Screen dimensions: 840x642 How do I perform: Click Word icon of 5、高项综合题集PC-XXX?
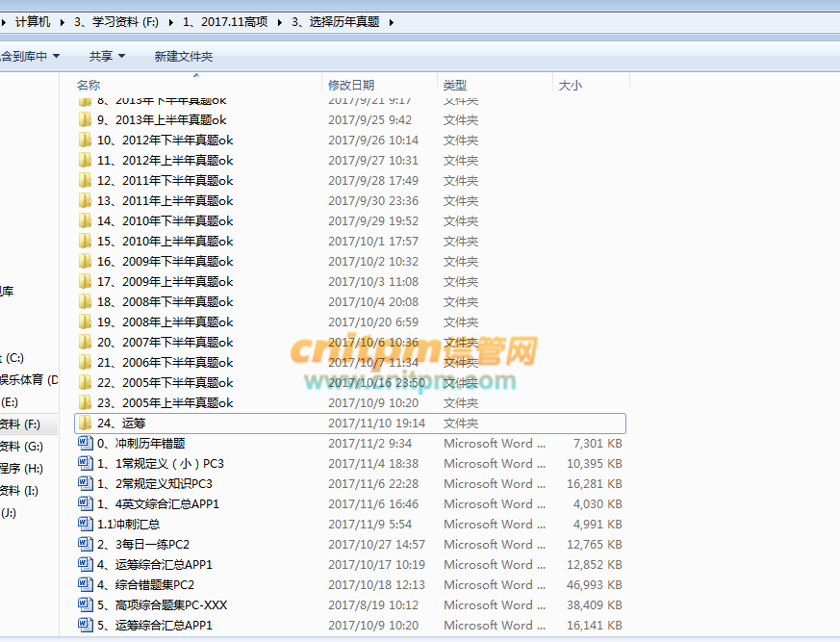point(85,605)
